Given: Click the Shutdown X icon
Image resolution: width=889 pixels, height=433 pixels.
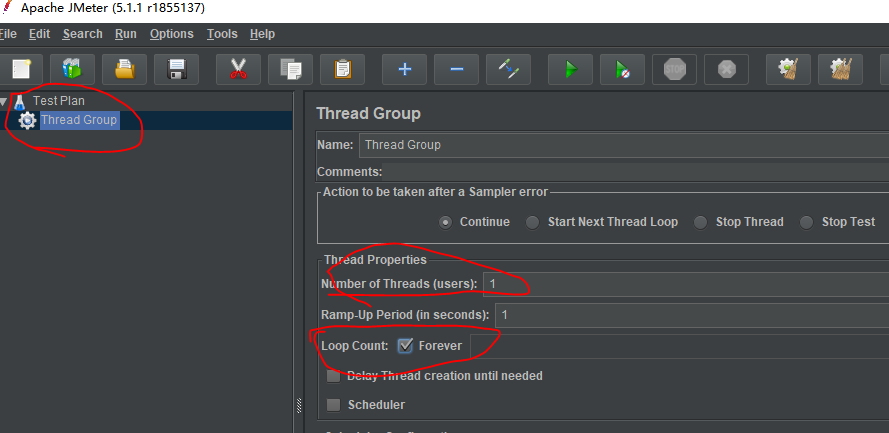Looking at the screenshot, I should 727,70.
